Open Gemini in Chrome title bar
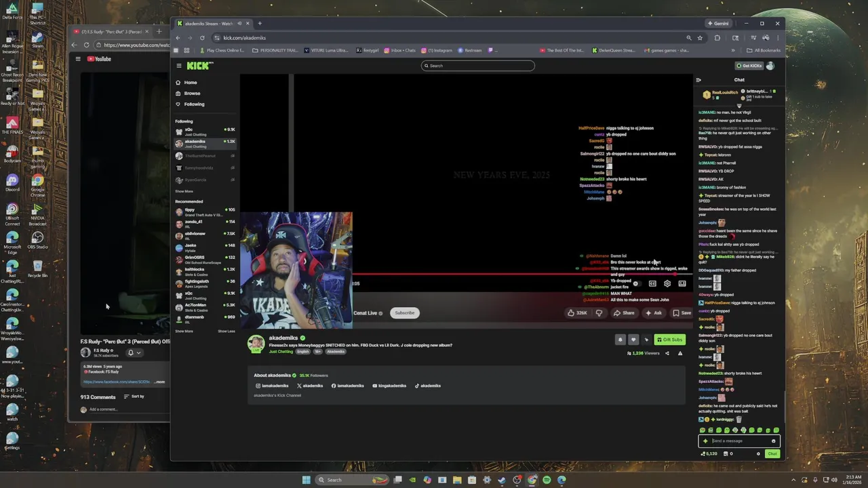Image resolution: width=868 pixels, height=488 pixels. click(x=718, y=23)
